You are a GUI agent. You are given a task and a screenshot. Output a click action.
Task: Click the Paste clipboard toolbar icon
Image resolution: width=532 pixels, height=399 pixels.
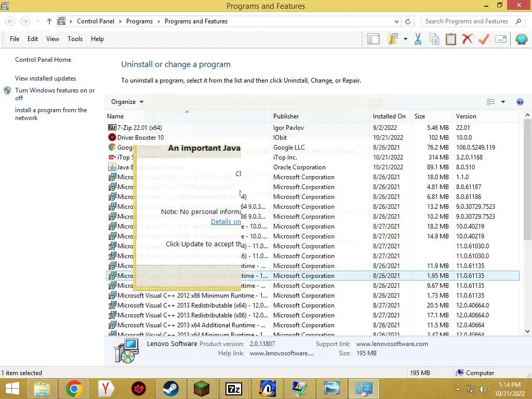[450, 39]
